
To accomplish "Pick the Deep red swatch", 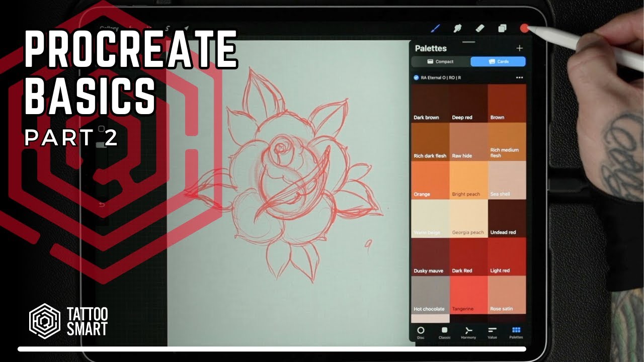I will coord(468,103).
